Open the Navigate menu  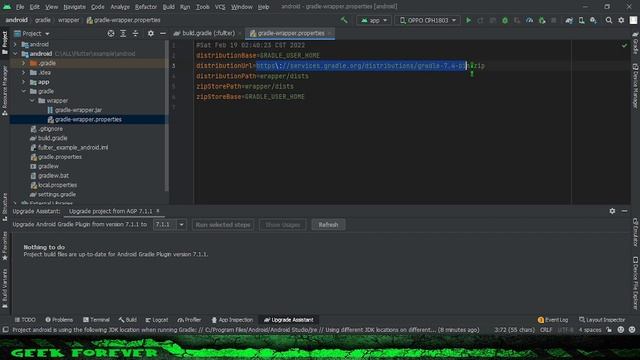coord(75,7)
